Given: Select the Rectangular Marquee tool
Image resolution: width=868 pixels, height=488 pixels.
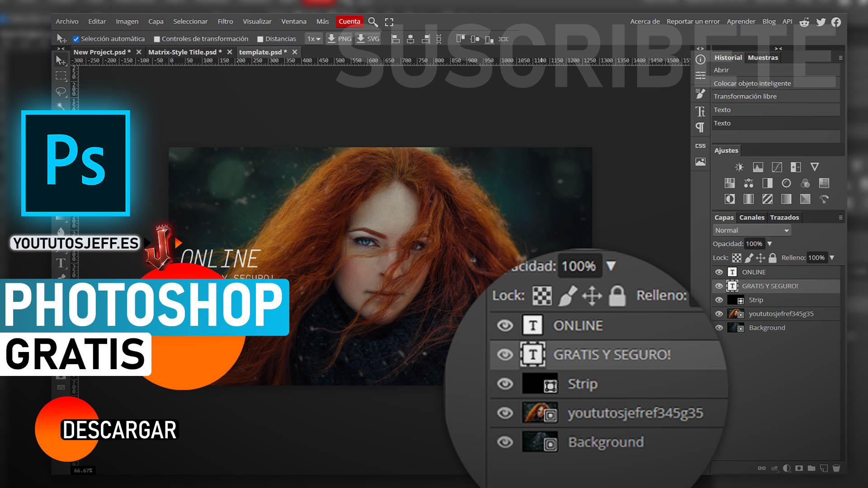Looking at the screenshot, I should [61, 75].
